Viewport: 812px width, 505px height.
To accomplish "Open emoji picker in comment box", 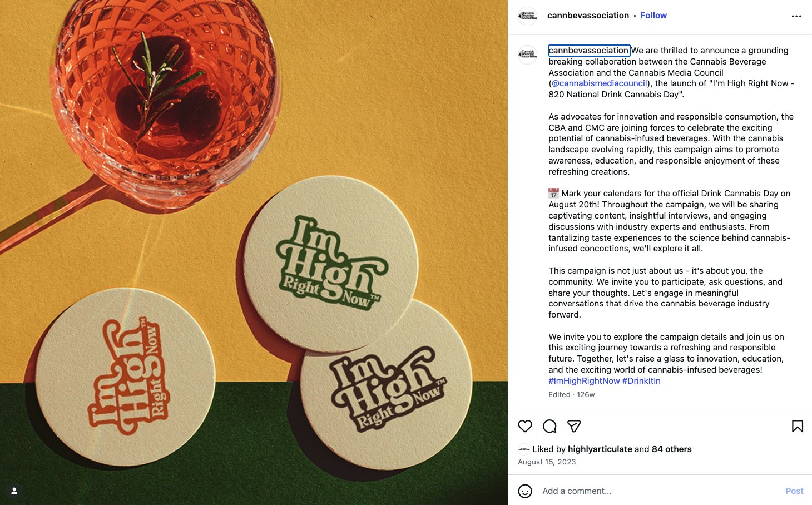I will pyautogui.click(x=525, y=491).
